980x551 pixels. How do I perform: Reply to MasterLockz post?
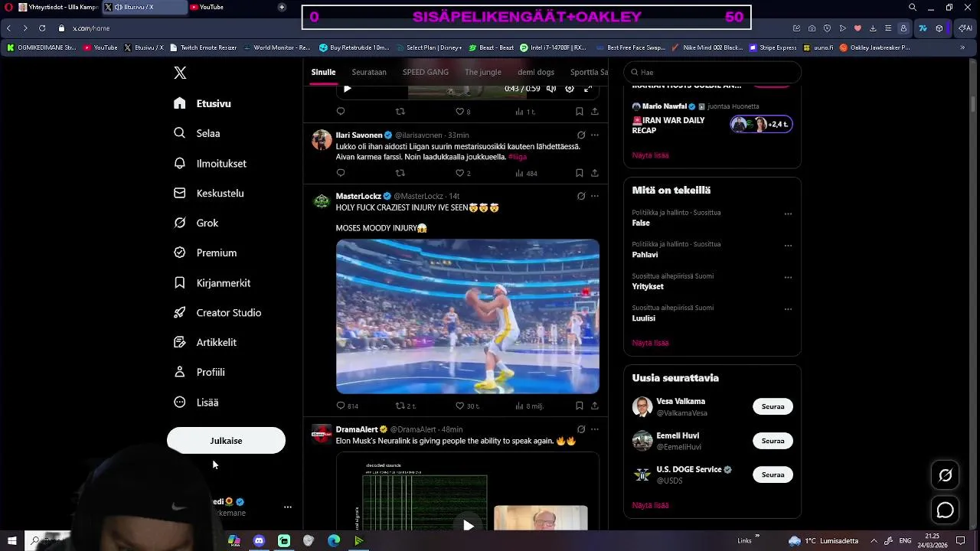point(341,406)
